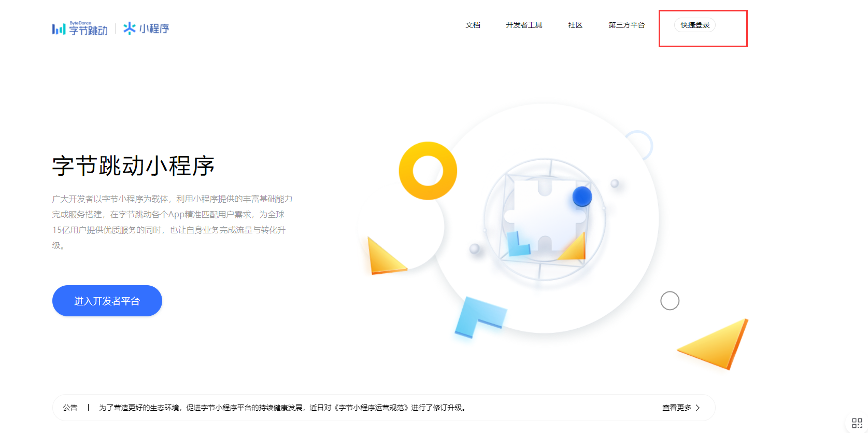The width and height of the screenshot is (868, 433).
Task: Open the QR code icon at bottom right
Action: (x=857, y=423)
